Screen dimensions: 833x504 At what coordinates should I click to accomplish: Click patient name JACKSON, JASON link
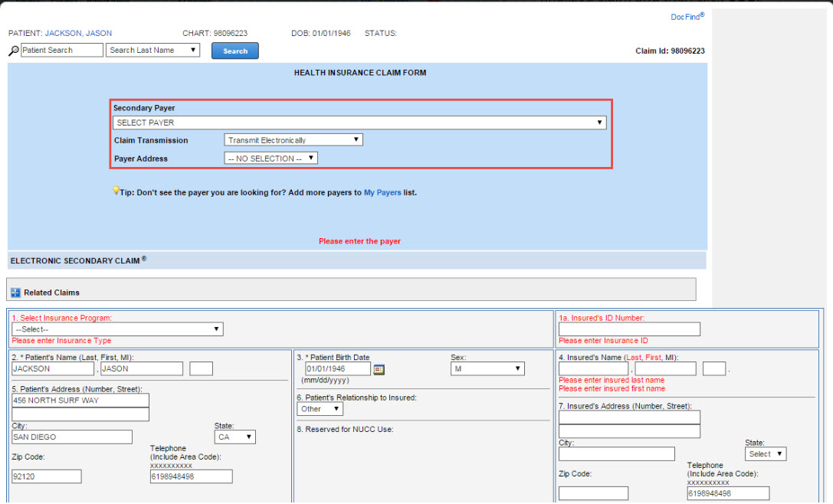pos(78,34)
